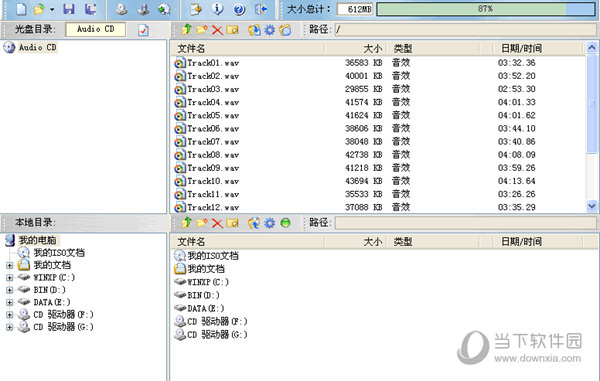Click rename folder icon in local toolbar
Screen dimensions: 600x381
click(x=232, y=223)
